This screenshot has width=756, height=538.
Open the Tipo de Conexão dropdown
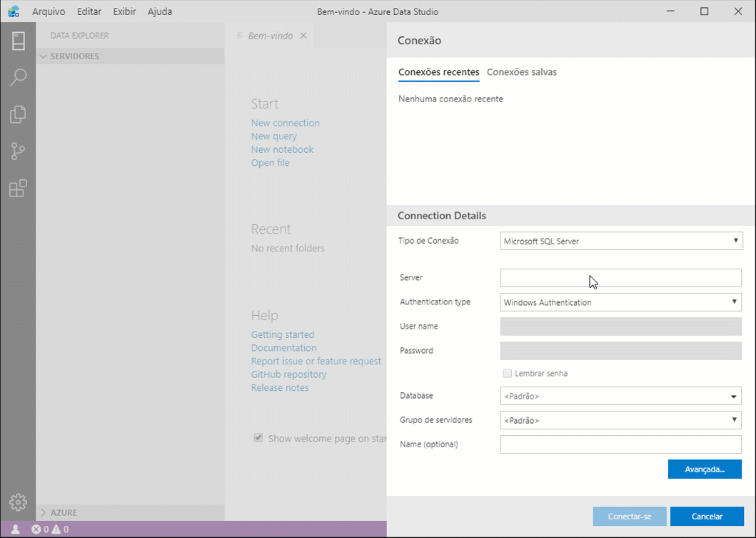pos(620,241)
